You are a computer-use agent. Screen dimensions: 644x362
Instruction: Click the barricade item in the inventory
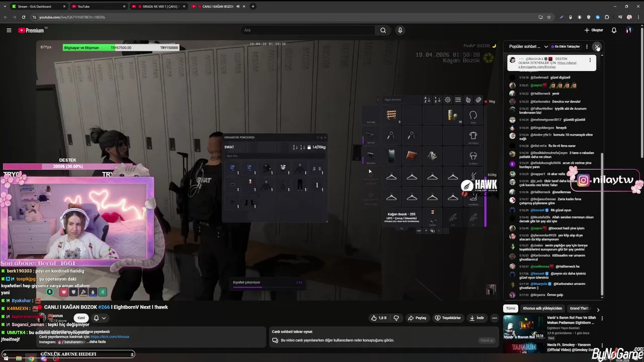(x=391, y=116)
